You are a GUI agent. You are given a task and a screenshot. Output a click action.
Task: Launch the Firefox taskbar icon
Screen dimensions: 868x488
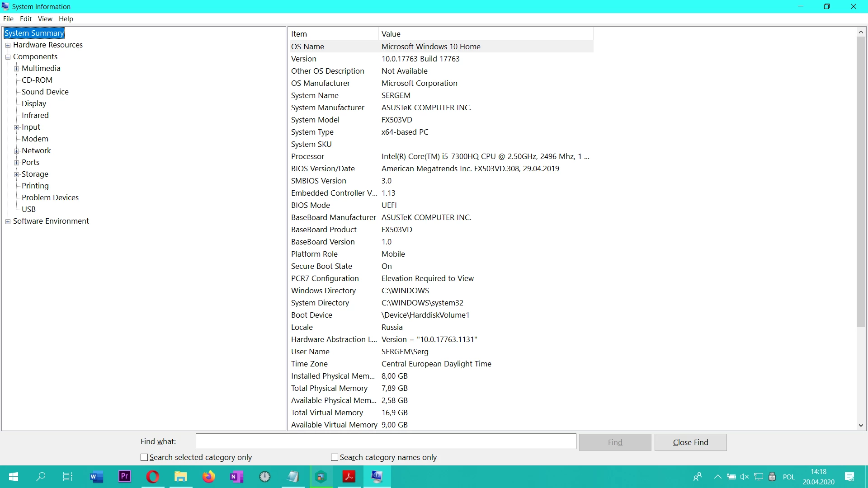click(x=208, y=477)
